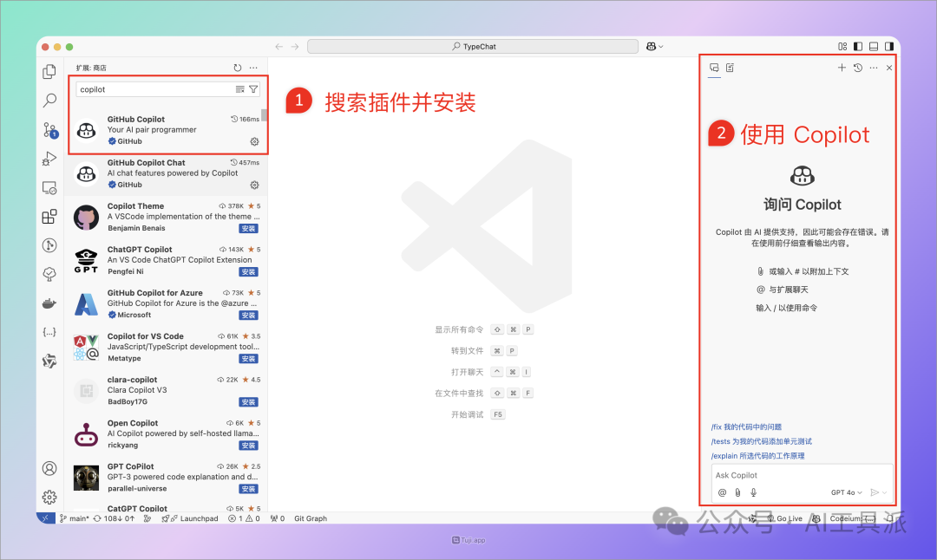Switch to the Copilot Chat tab
Viewport: 937px width, 560px height.
click(714, 68)
